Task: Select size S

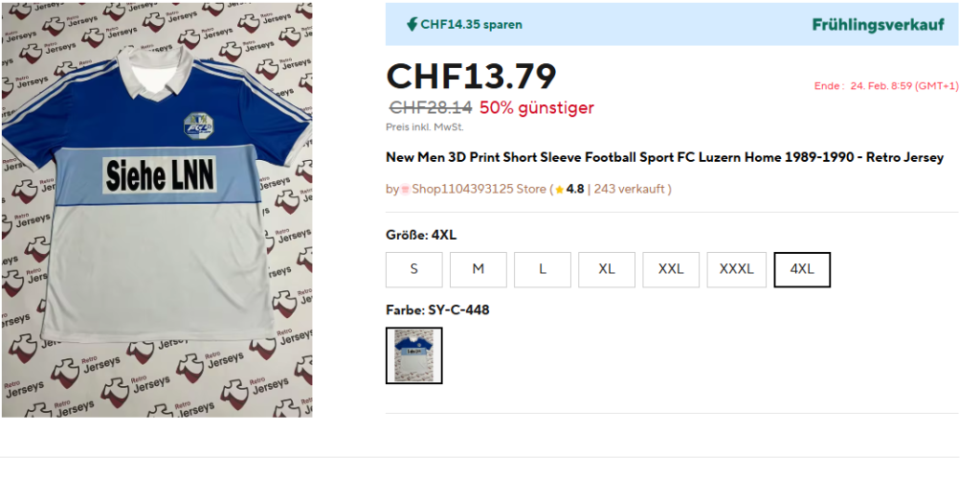Action: pyautogui.click(x=413, y=269)
